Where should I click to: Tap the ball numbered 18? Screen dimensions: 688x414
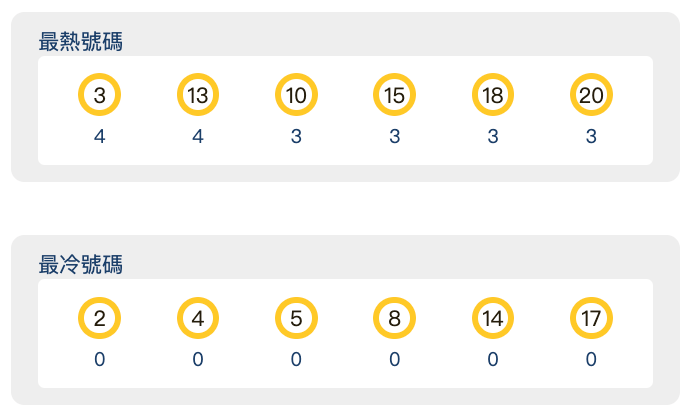(493, 96)
